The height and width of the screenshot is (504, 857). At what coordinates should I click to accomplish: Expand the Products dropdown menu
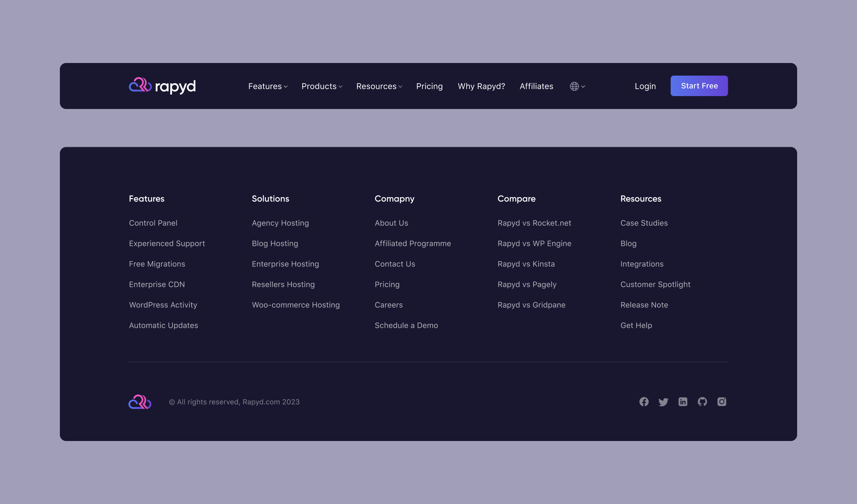322,86
